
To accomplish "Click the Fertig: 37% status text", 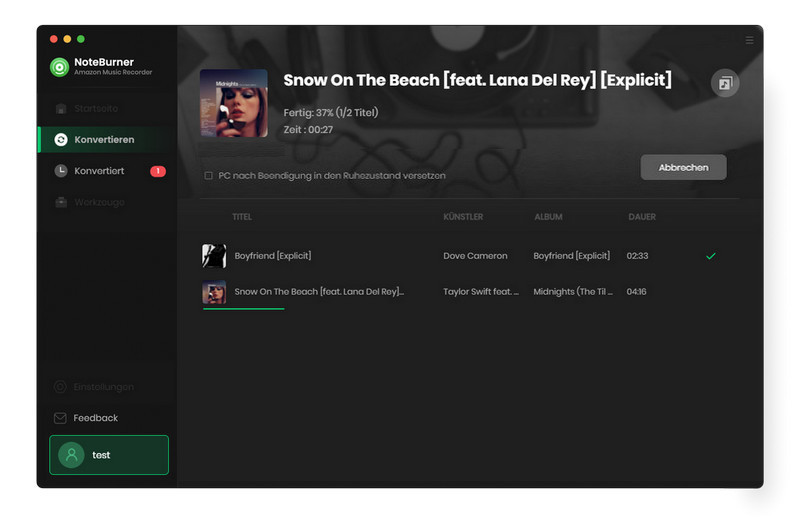I will tap(331, 113).
